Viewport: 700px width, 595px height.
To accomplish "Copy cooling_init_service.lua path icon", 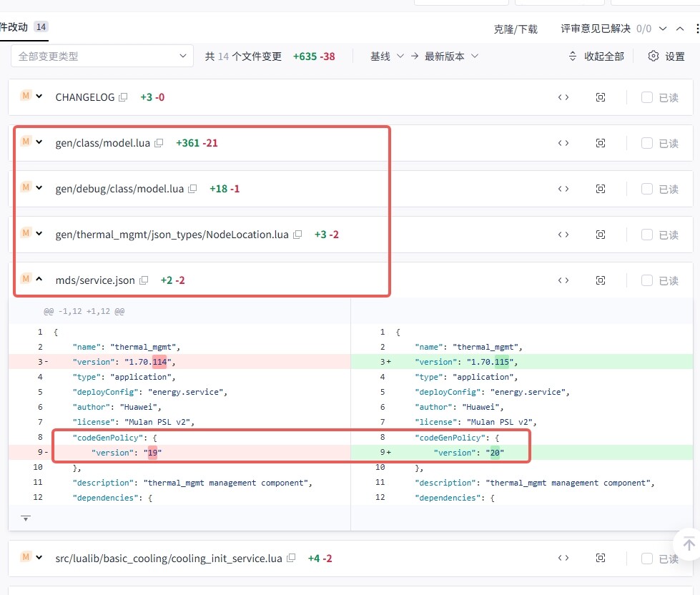I will 291,558.
